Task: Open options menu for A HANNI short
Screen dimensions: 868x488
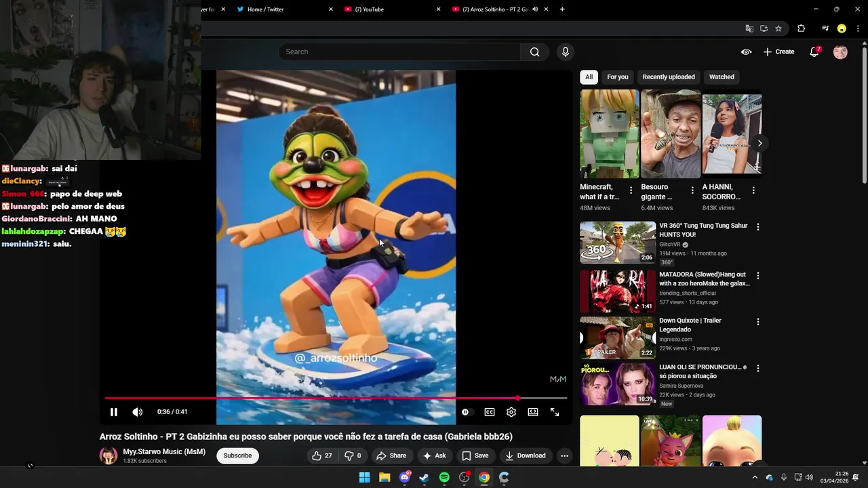Action: 753,190
